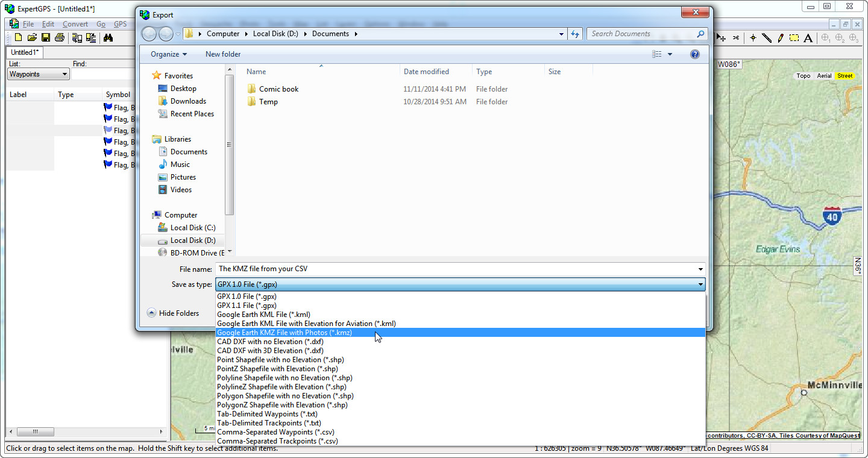Click the Open file folder icon in ExpertGPS
Viewport: 868px width, 458px height.
pos(32,38)
